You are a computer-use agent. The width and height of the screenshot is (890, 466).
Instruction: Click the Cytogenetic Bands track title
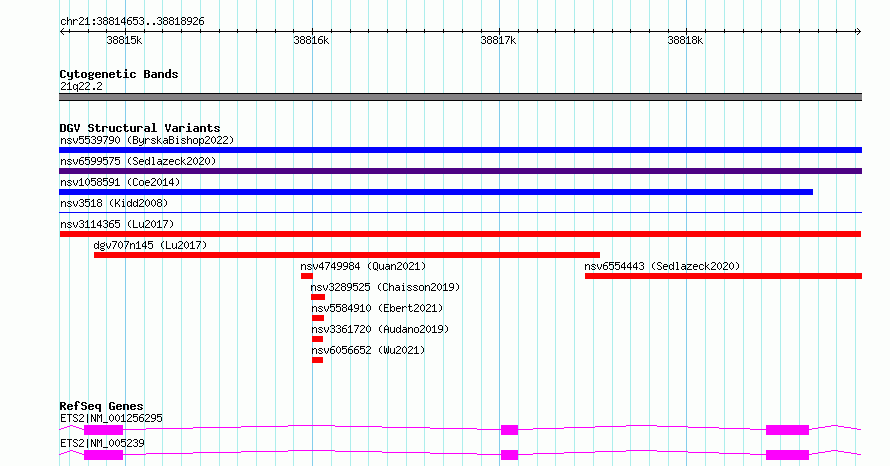pyautogui.click(x=119, y=74)
